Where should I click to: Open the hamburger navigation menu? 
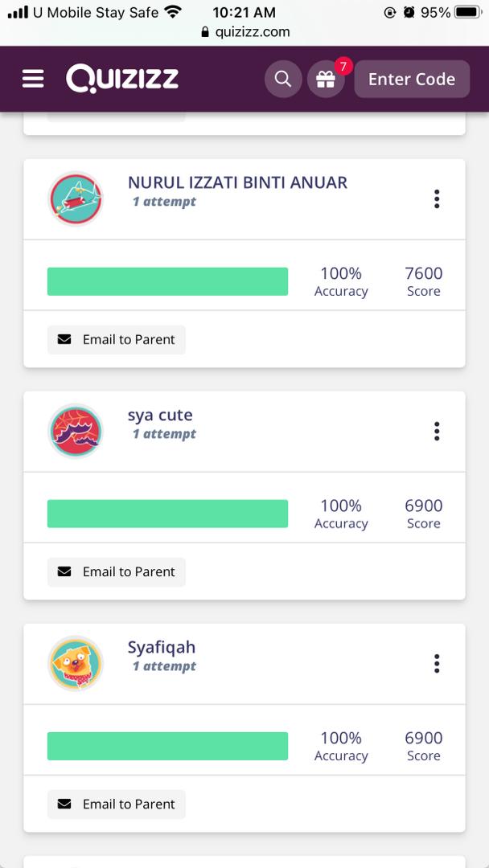pos(33,79)
